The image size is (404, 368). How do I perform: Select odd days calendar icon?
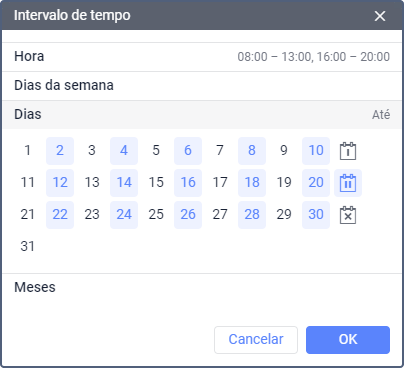point(348,151)
